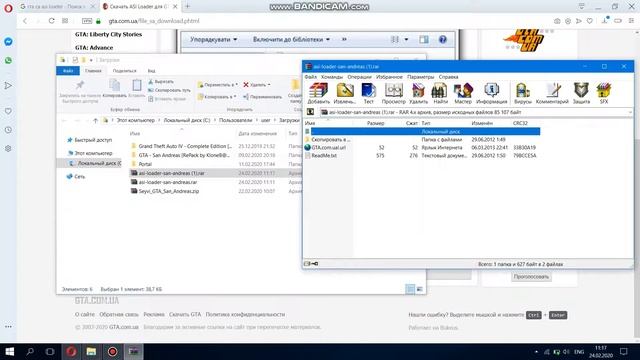Open WinRAR Параметры menu

pos(420,77)
